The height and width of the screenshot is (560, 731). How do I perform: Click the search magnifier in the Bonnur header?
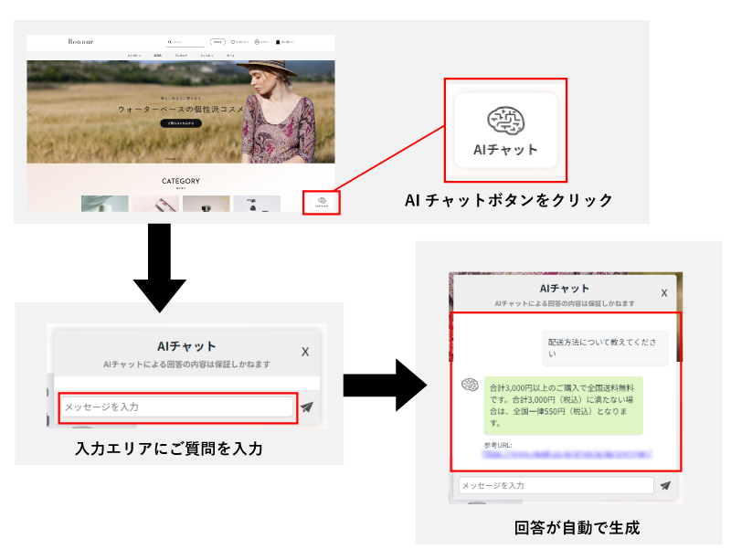pyautogui.click(x=170, y=41)
